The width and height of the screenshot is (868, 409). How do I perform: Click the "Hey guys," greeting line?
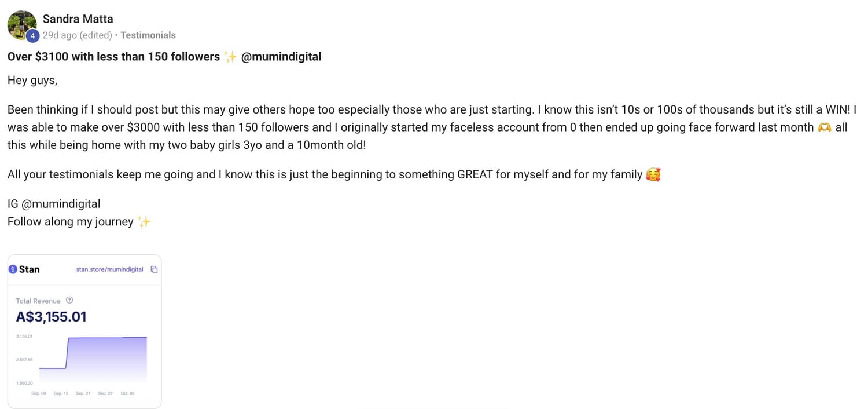click(32, 81)
